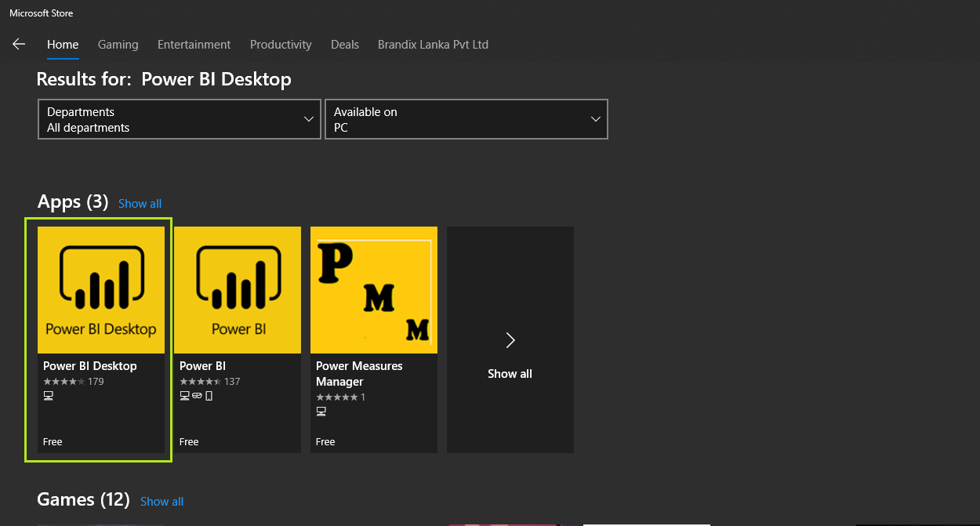Click the Results for Power BI Desktop heading
This screenshot has width=980, height=526.
pos(164,79)
